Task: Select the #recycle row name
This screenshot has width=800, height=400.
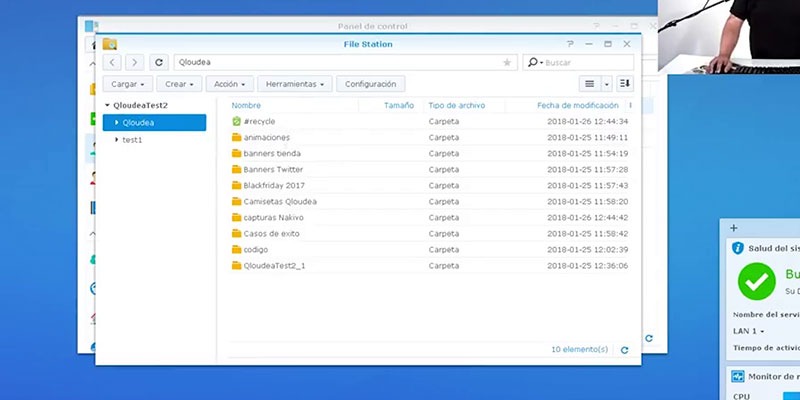Action: (x=259, y=121)
